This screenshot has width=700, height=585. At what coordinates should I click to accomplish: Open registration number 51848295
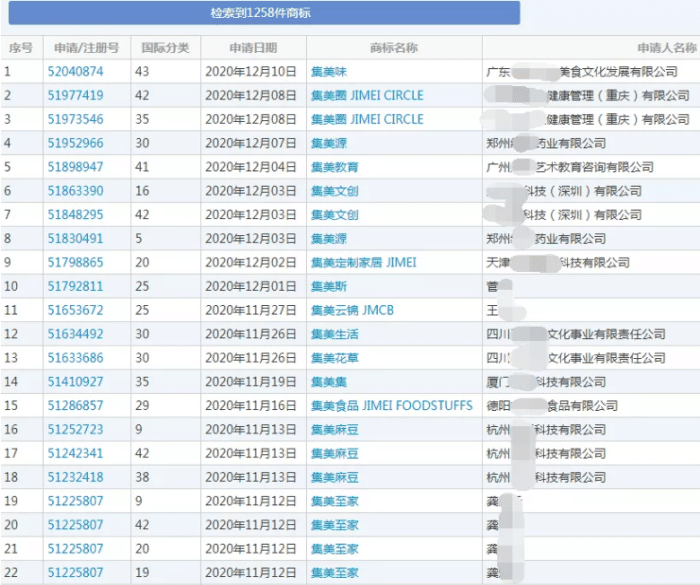(x=75, y=214)
